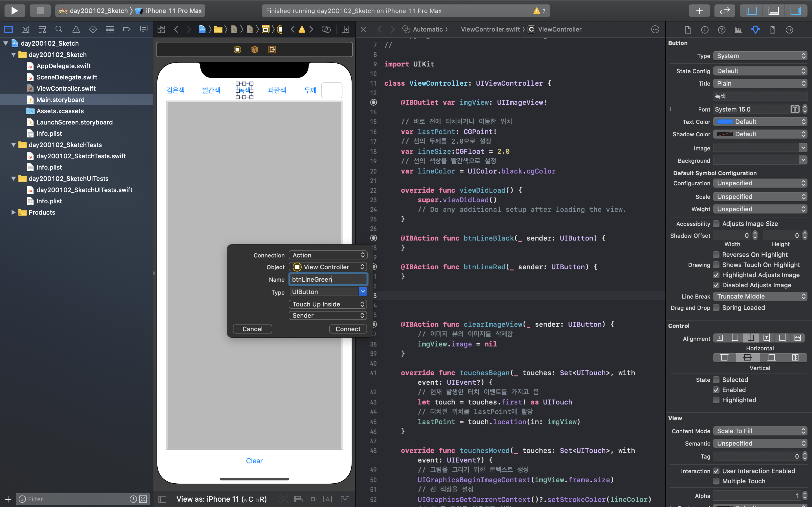The height and width of the screenshot is (507, 812).
Task: Open the Issue navigator warning icon
Action: click(76, 30)
